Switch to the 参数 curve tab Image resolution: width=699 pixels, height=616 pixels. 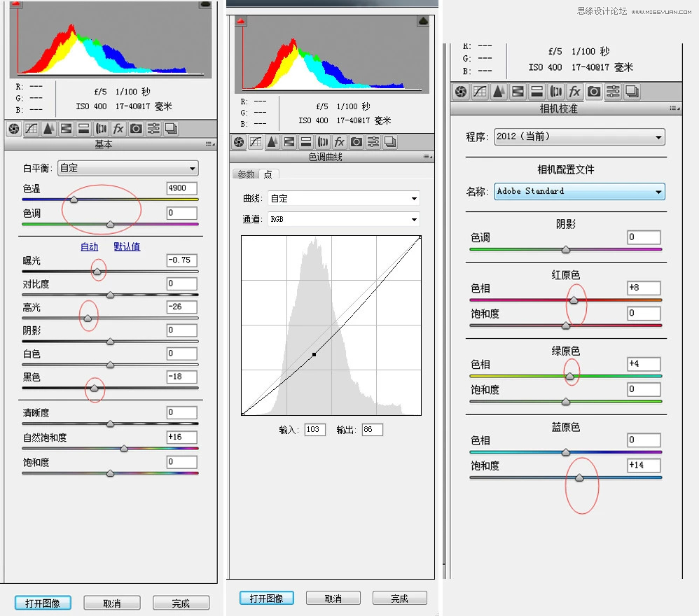point(246,174)
